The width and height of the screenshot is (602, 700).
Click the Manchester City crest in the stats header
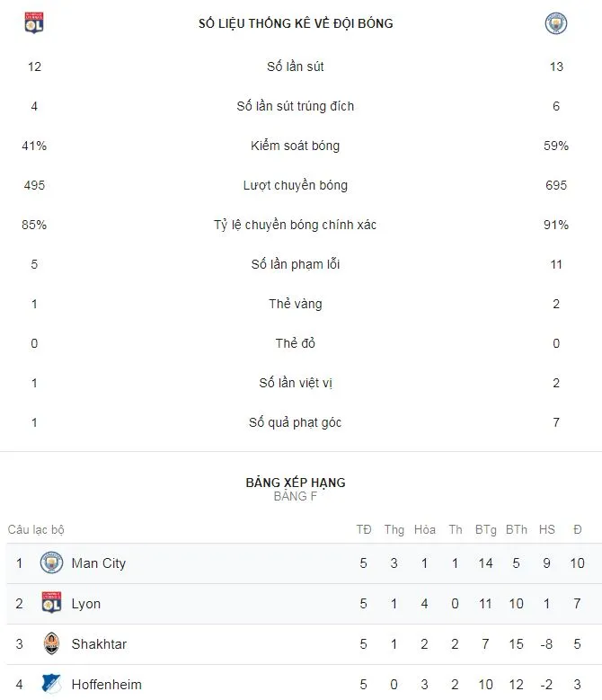(556, 24)
